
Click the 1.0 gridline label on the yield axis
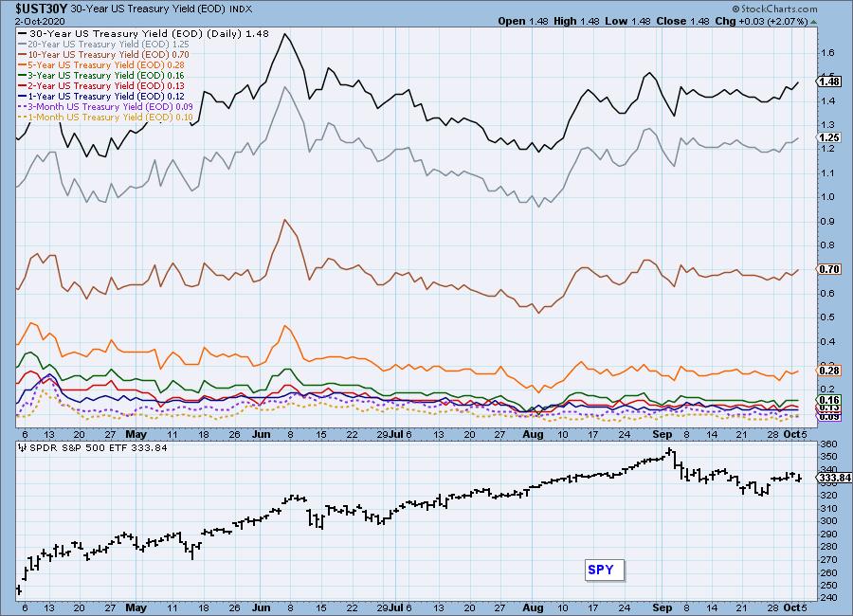coord(827,197)
